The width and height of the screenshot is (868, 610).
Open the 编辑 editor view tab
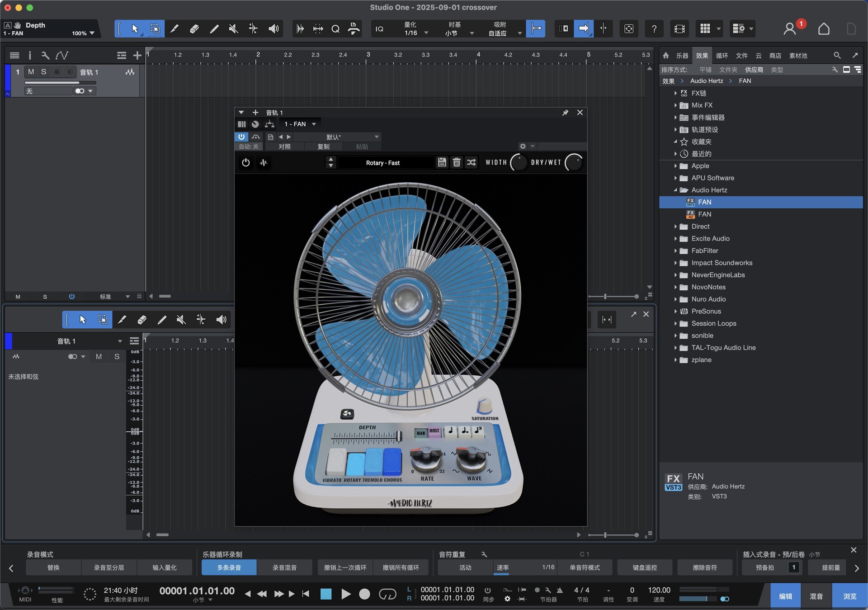pos(785,596)
